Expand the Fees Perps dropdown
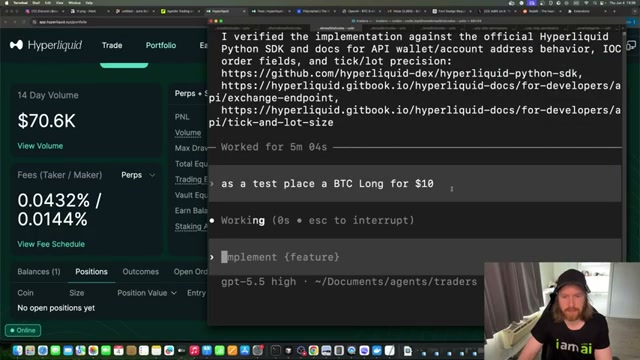 [x=138, y=175]
